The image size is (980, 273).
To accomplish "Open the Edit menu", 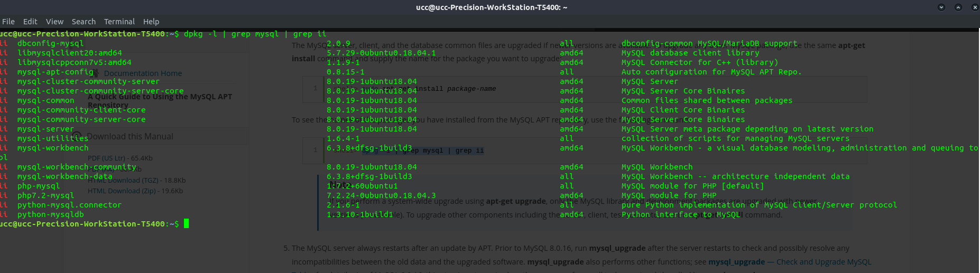I will (30, 22).
